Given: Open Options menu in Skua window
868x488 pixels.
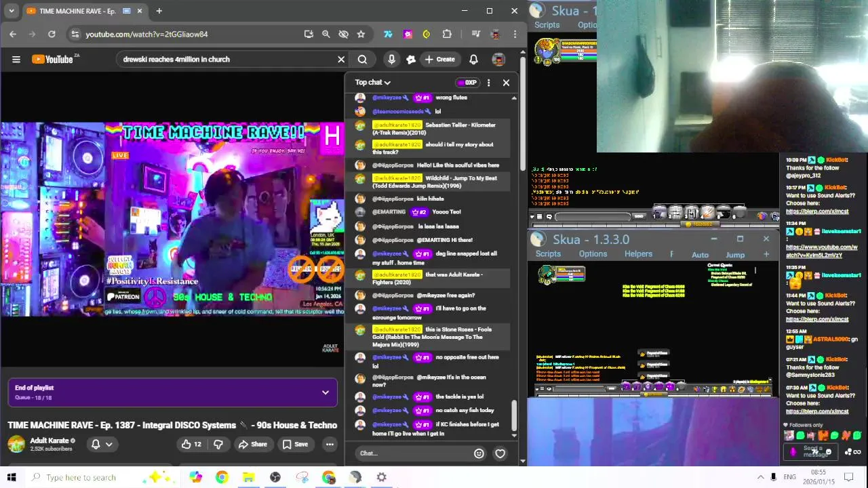Looking at the screenshot, I should [593, 254].
